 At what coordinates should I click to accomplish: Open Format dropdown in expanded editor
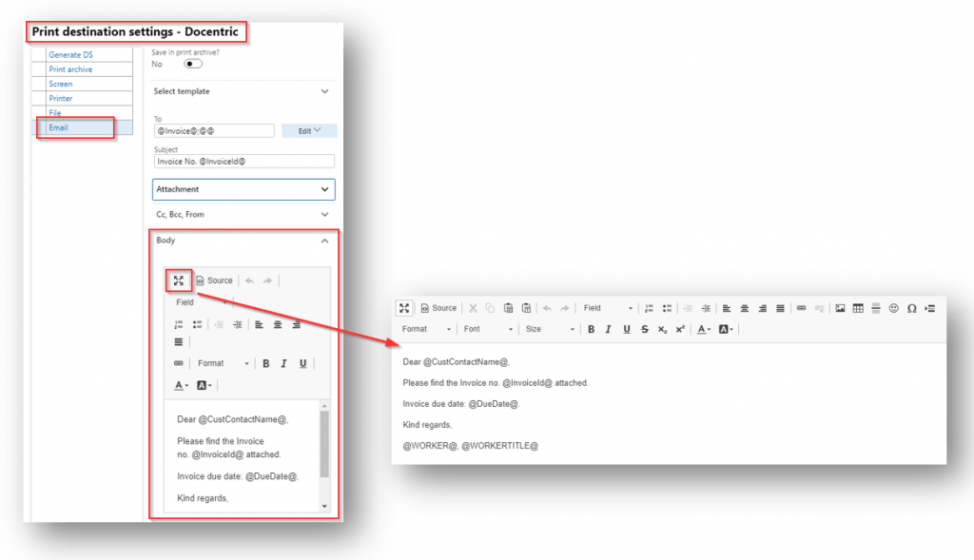[x=426, y=329]
